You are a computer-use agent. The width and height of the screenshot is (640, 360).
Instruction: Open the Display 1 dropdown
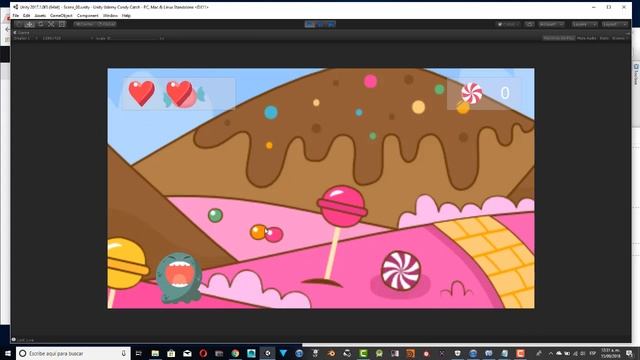pyautogui.click(x=25, y=38)
